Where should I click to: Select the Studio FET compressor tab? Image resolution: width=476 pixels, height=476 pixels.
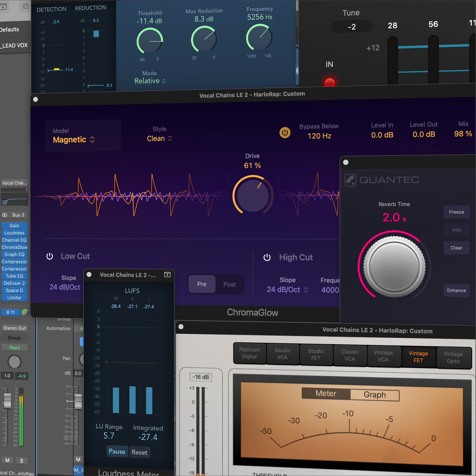[x=316, y=355]
